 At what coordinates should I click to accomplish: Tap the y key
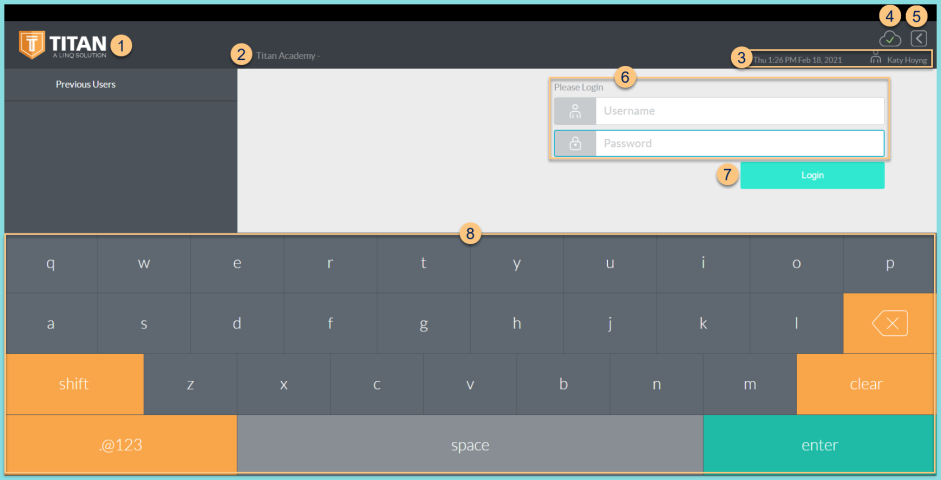coord(517,263)
